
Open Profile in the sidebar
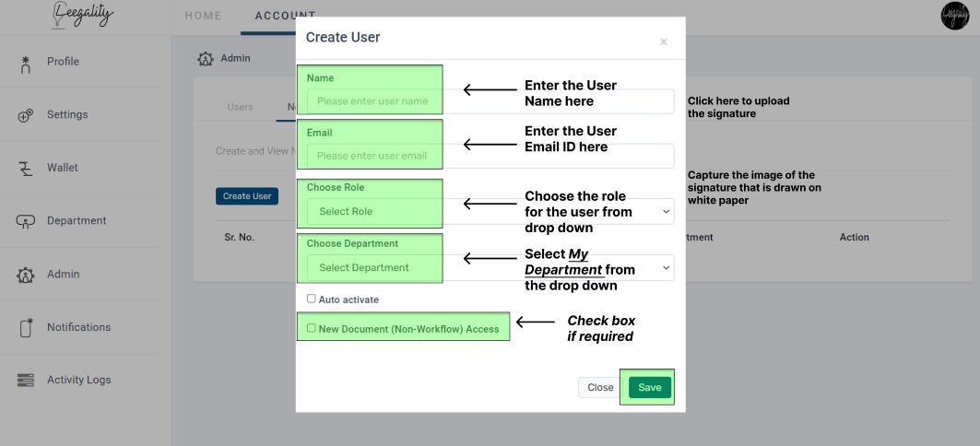63,61
